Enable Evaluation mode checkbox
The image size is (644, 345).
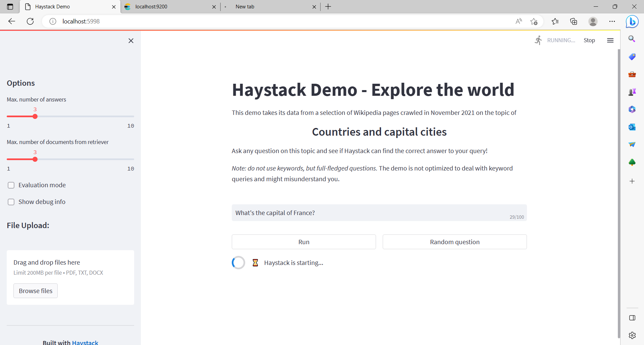[11, 185]
